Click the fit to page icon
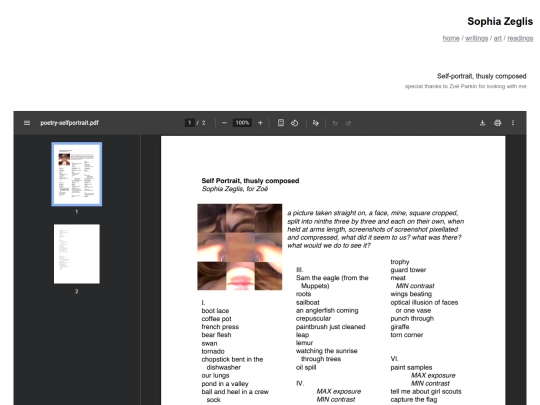This screenshot has height=405, width=540. coord(281,123)
